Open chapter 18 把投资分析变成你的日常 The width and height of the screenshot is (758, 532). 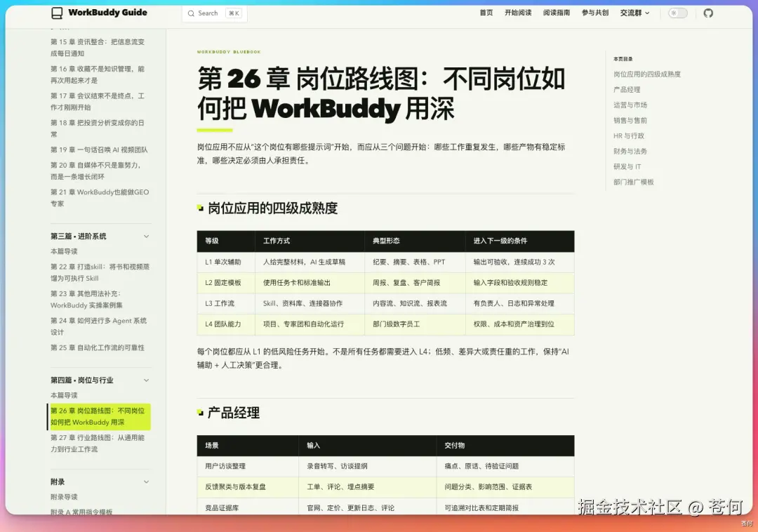(98, 128)
